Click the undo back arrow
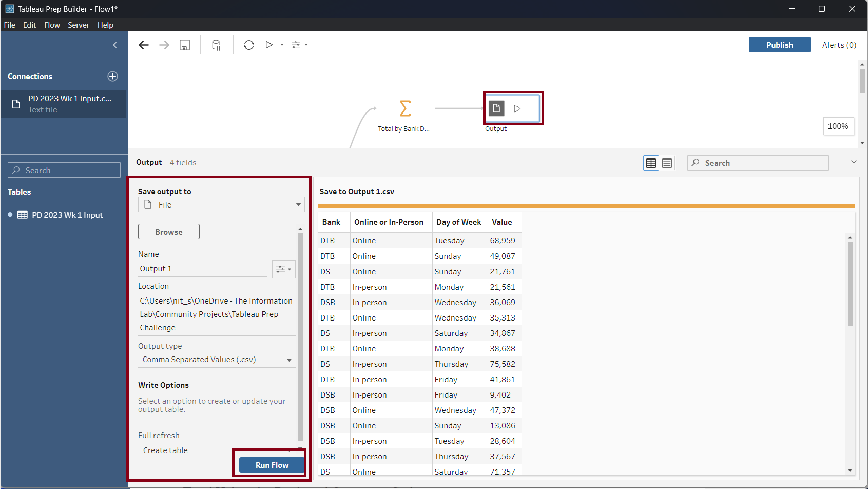 (144, 45)
